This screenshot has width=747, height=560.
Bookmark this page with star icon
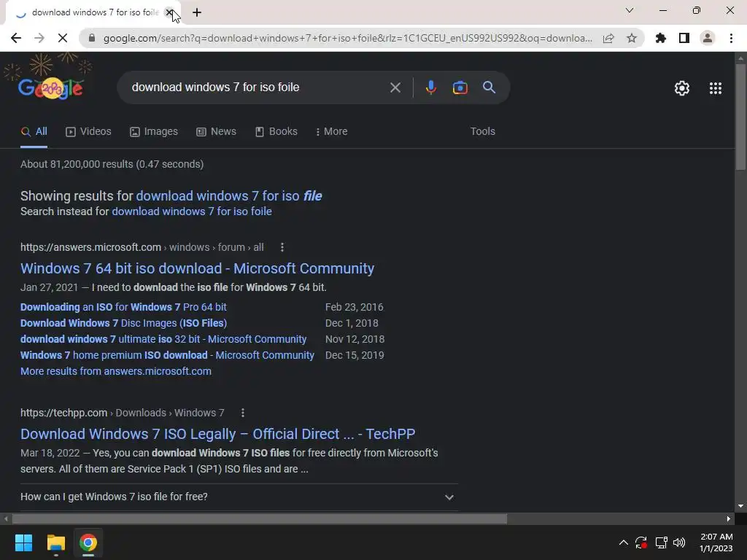tap(632, 38)
